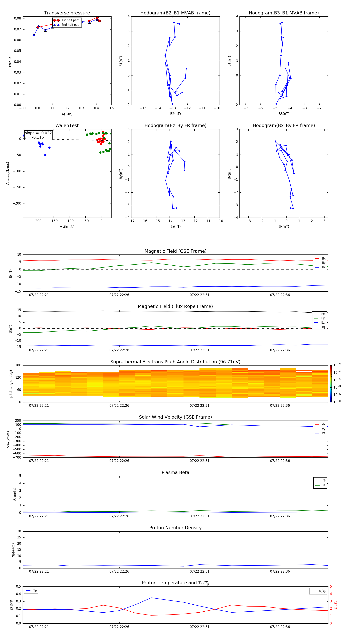
Task: Click the 'Vsw(km/s)' axis label
Action: pyautogui.click(x=8, y=439)
